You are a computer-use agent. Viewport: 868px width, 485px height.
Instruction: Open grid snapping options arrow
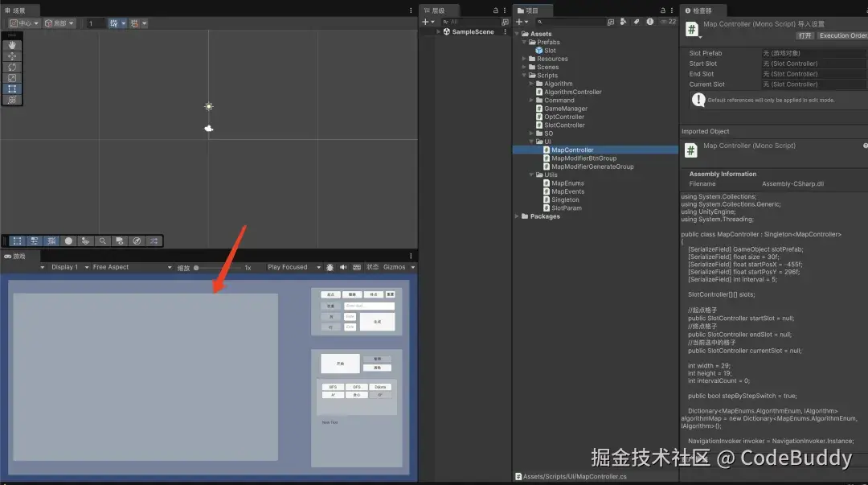124,23
